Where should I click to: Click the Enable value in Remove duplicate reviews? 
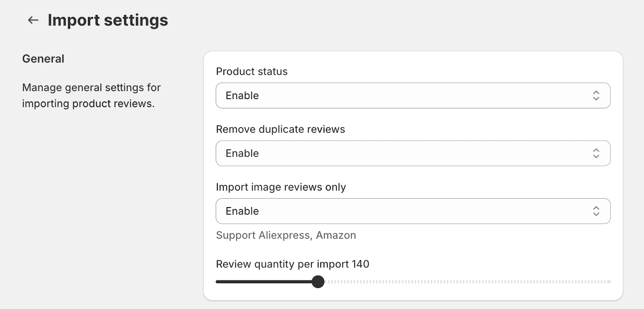click(242, 153)
